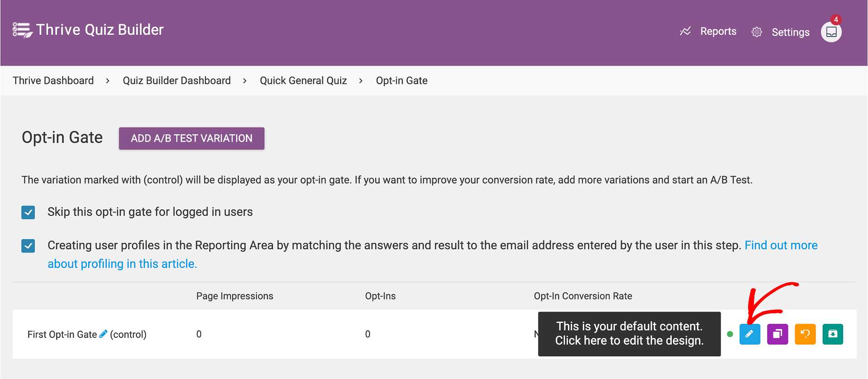868x379 pixels.
Task: Uncheck Skip this opt-in gate for logged in users
Action: click(28, 212)
